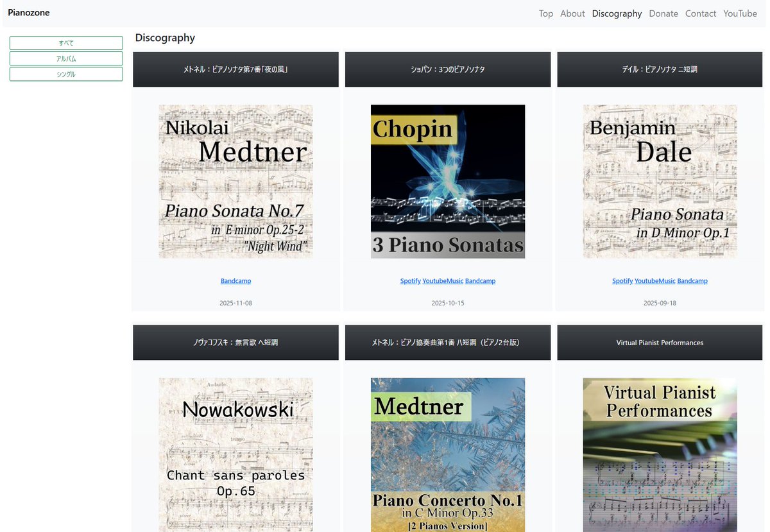Click card header メトネル：ピアノソナタ第7番「夜の風」

pyautogui.click(x=235, y=69)
